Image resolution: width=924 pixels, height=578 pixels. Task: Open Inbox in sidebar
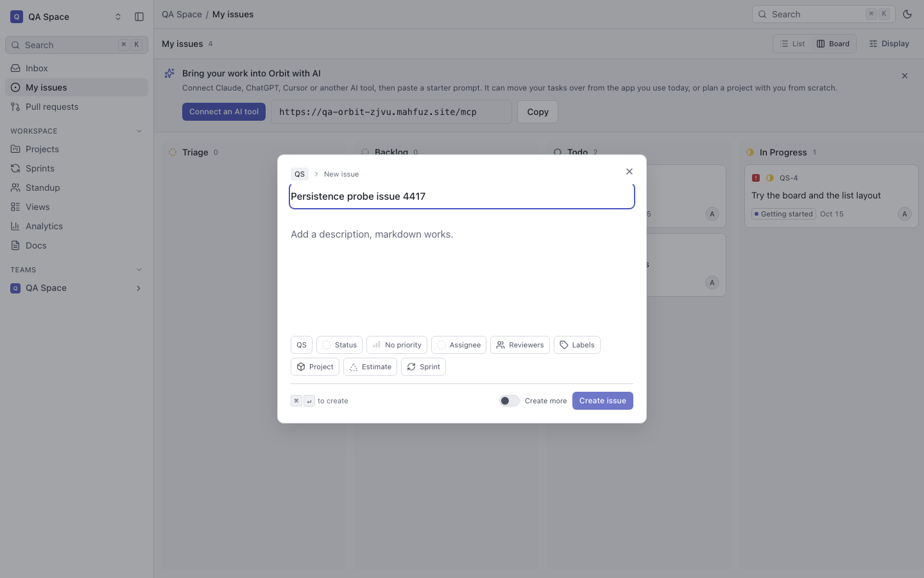[x=76, y=68]
